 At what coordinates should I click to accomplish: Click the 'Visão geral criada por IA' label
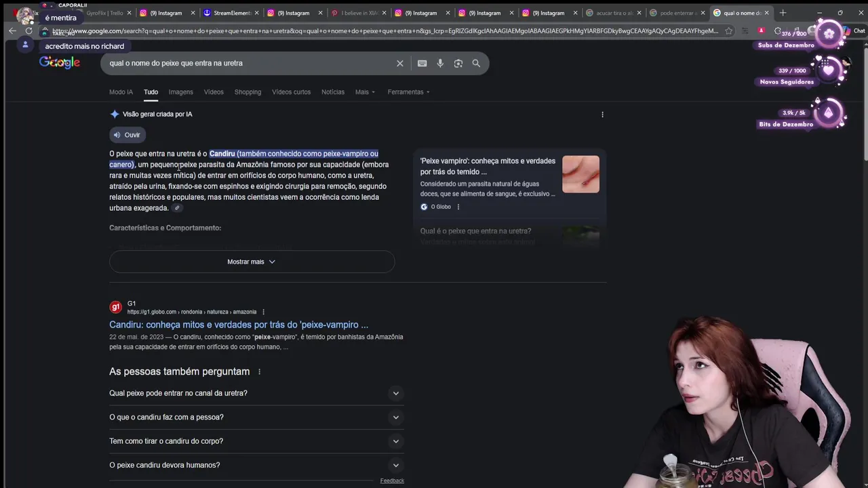[157, 115]
